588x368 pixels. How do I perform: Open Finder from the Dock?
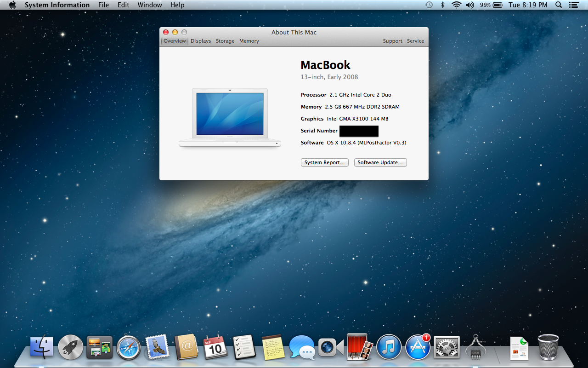coord(41,347)
